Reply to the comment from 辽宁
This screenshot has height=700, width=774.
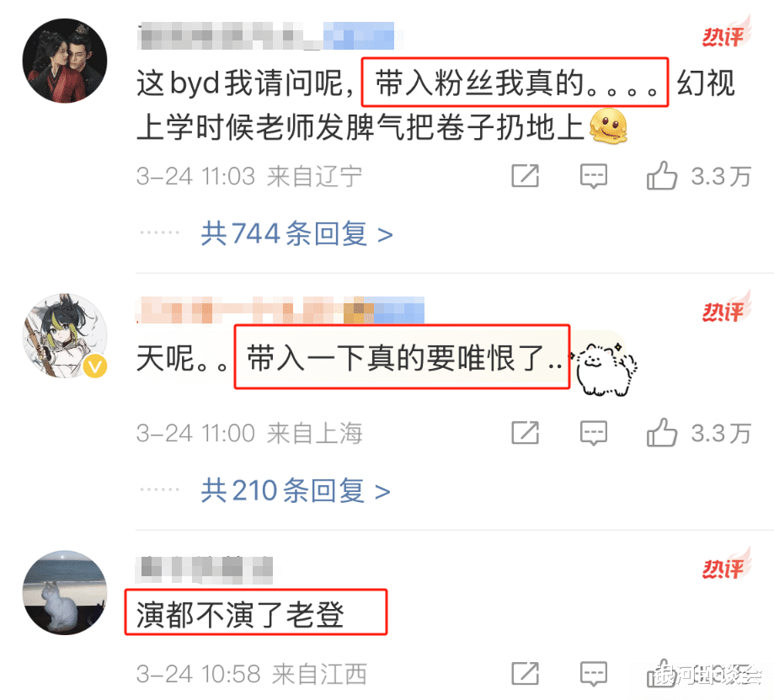click(593, 176)
